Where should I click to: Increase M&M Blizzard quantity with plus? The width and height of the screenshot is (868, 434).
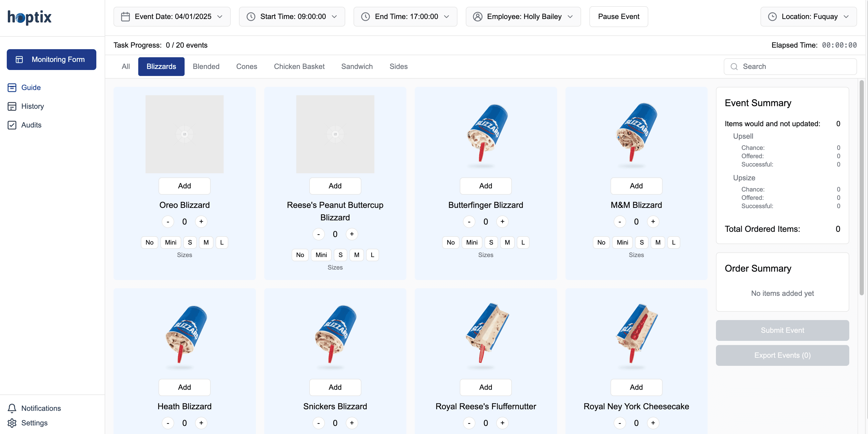tap(653, 221)
